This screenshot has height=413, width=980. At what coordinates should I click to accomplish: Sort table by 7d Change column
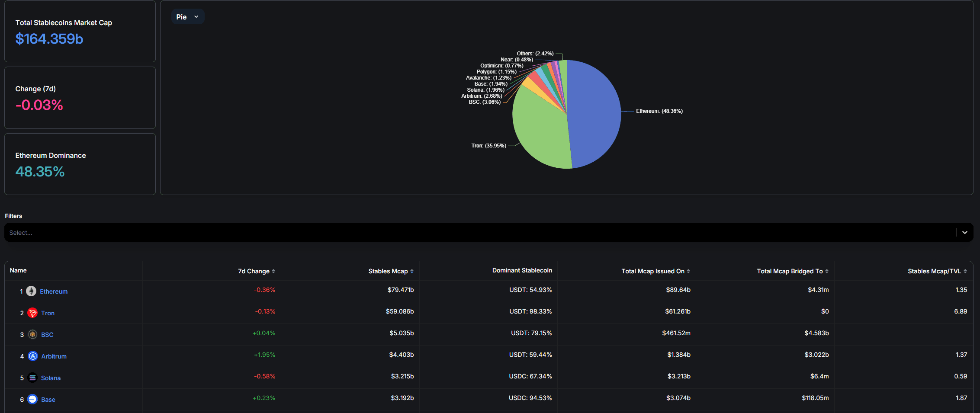[256, 271]
